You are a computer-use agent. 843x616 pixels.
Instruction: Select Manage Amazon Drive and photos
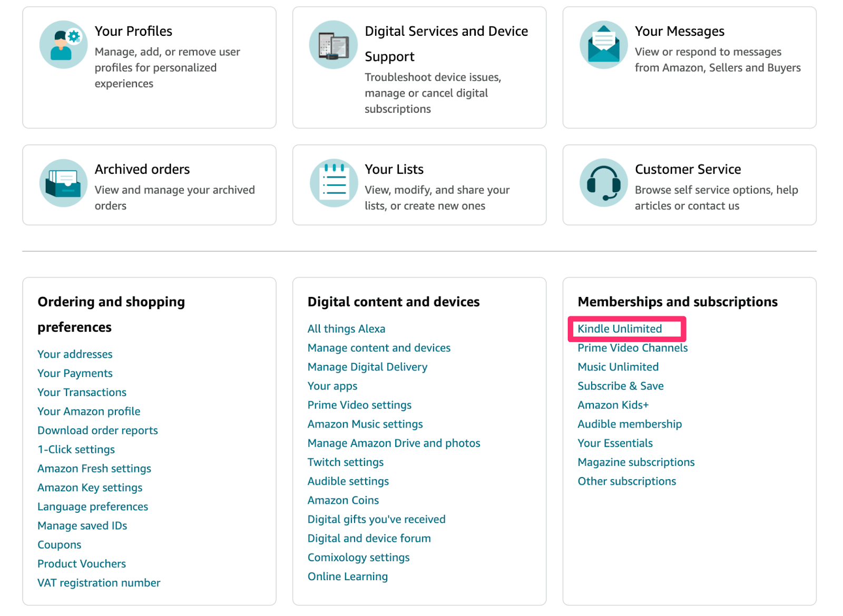394,443
